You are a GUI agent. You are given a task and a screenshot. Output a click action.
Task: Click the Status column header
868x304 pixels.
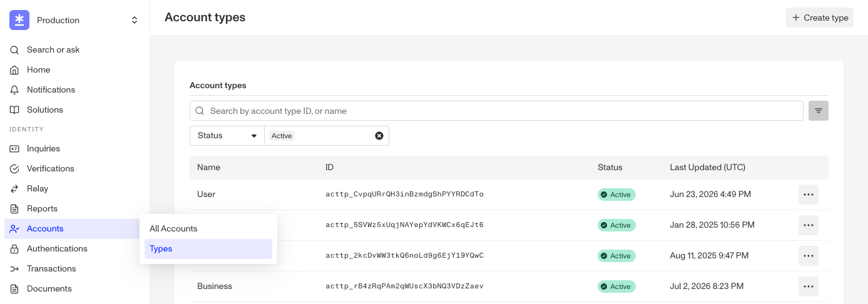pos(610,168)
